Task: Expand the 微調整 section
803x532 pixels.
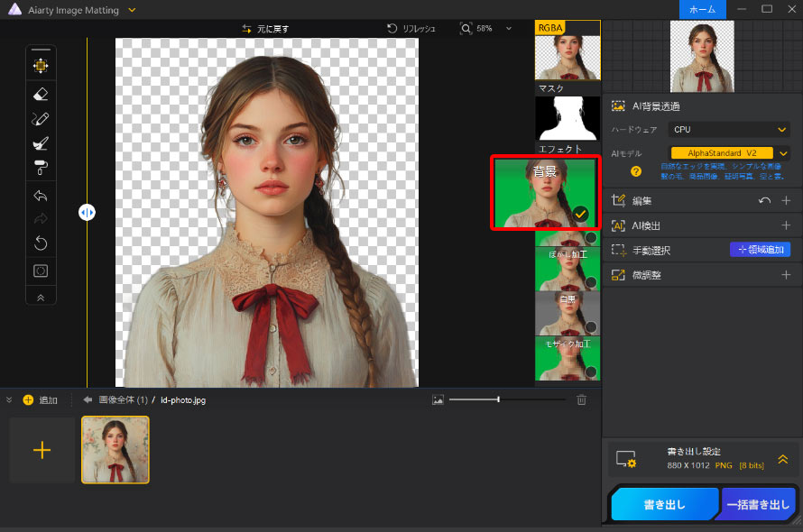Action: coord(785,275)
